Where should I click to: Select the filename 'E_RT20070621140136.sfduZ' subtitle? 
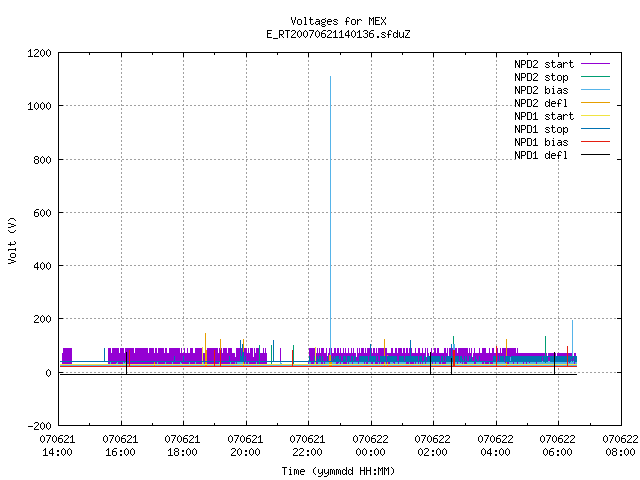pos(338,34)
